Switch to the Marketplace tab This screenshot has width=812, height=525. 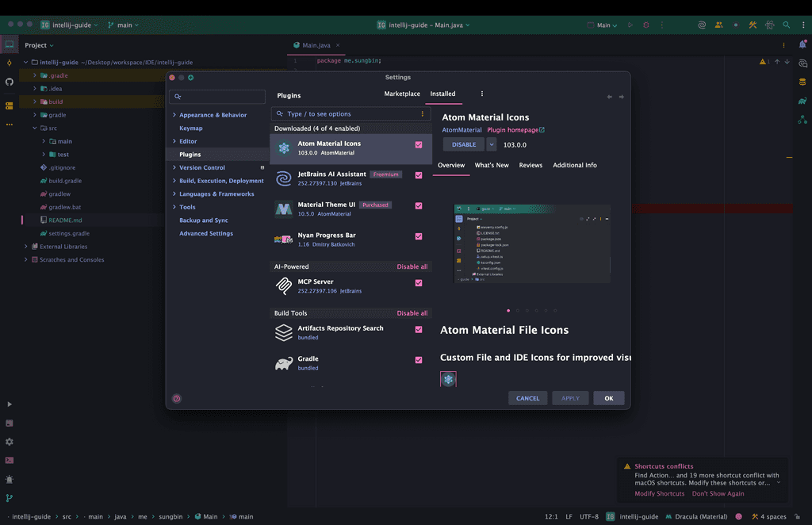point(402,94)
